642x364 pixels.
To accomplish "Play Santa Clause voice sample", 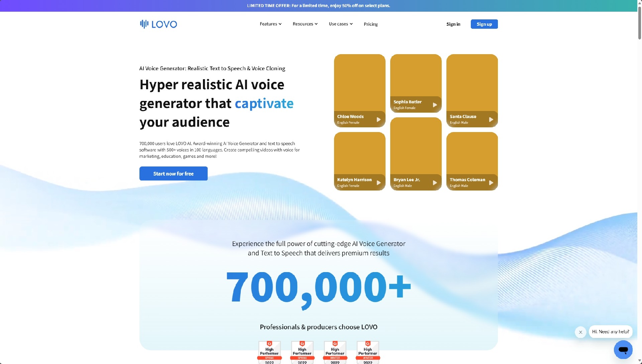I will tap(491, 120).
